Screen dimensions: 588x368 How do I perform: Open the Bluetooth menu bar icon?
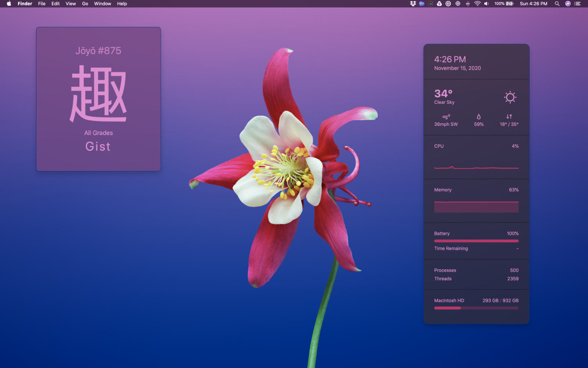click(x=467, y=4)
